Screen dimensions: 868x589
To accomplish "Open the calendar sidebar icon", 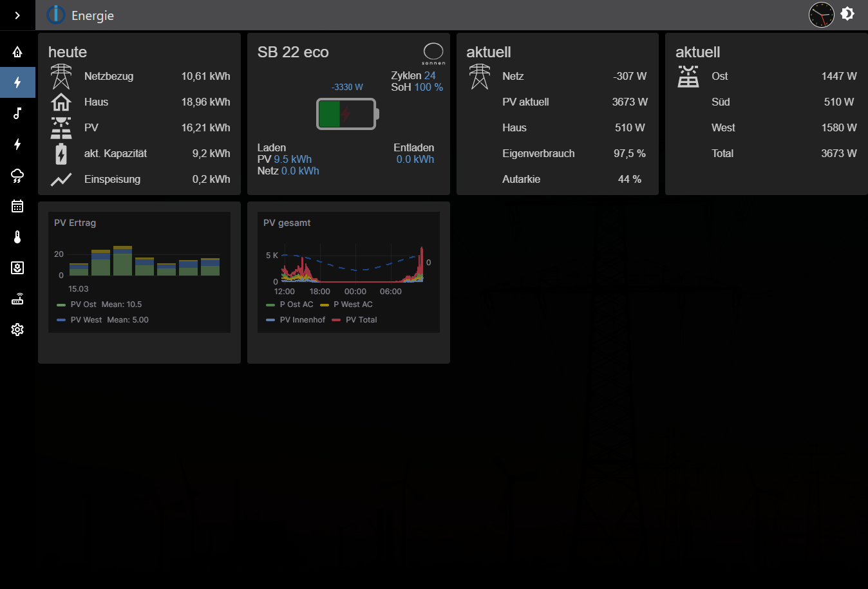I will pyautogui.click(x=17, y=206).
